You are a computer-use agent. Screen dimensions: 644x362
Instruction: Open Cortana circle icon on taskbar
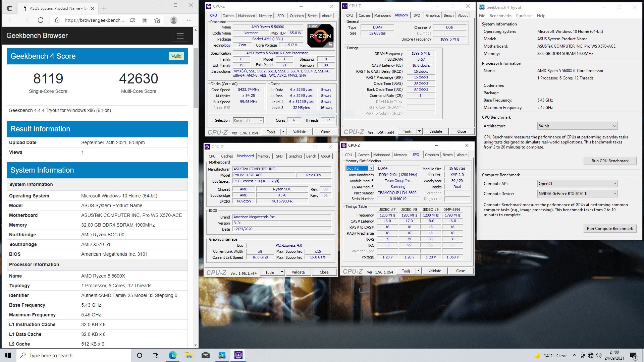(x=140, y=355)
